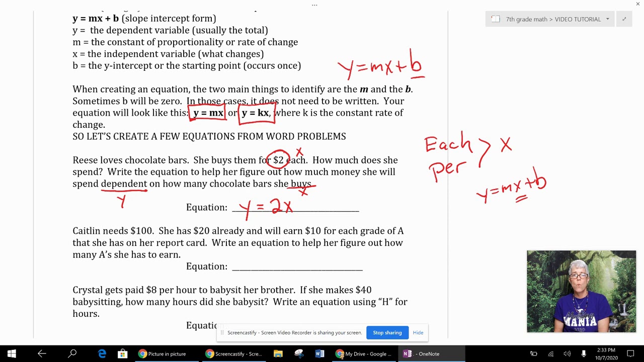644x362 pixels.
Task: Click the line 'm = the constant of proportionality'
Action: (x=185, y=42)
